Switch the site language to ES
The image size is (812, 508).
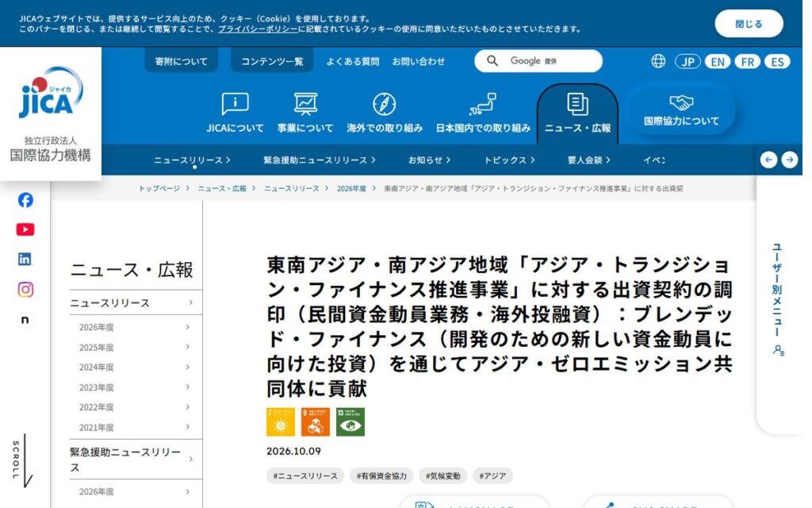tap(777, 62)
